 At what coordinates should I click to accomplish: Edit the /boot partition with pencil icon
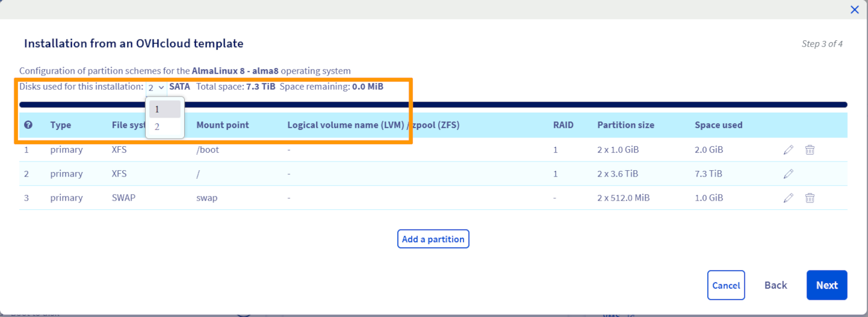tap(788, 150)
